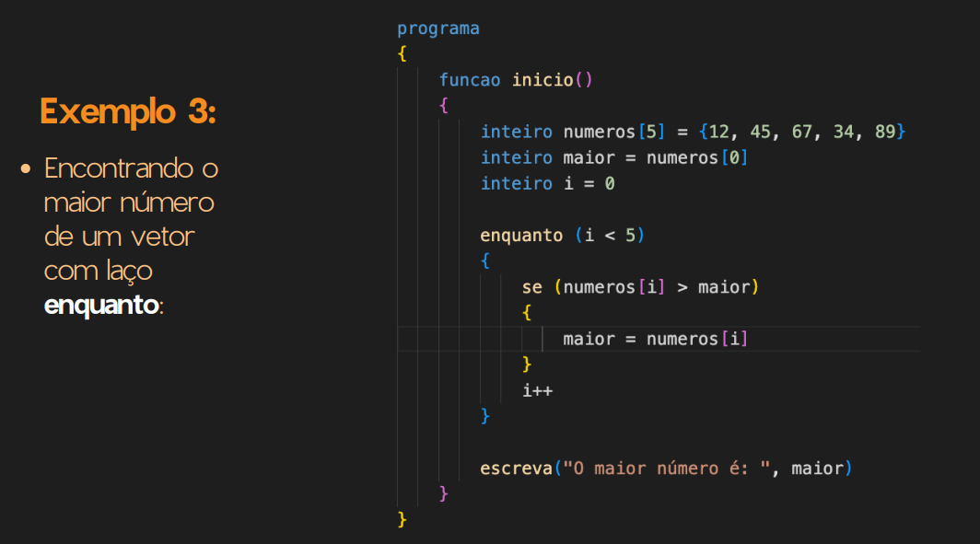Click the bold word 'enquanto' in the description

[x=102, y=306]
